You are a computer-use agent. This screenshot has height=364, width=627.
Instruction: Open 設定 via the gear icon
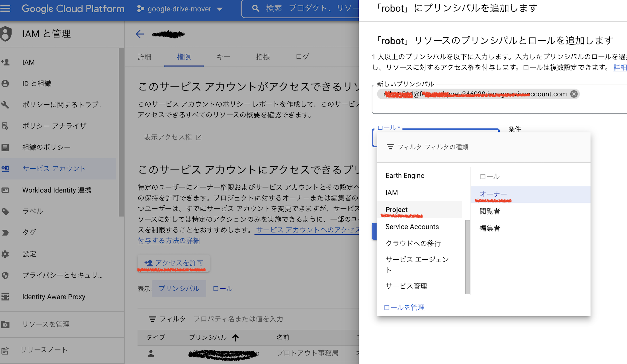[x=6, y=254]
